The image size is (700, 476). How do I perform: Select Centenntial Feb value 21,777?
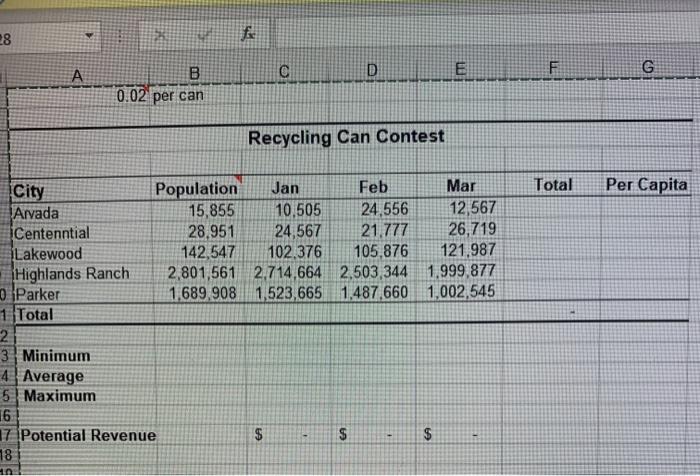click(x=374, y=230)
